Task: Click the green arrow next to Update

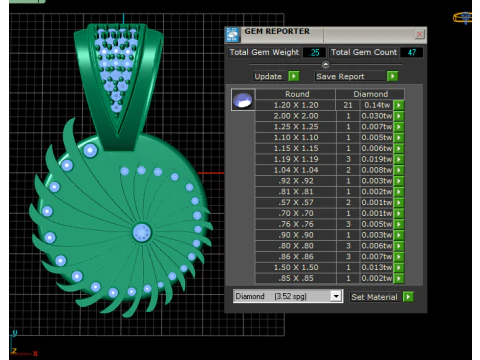Action: (x=294, y=76)
